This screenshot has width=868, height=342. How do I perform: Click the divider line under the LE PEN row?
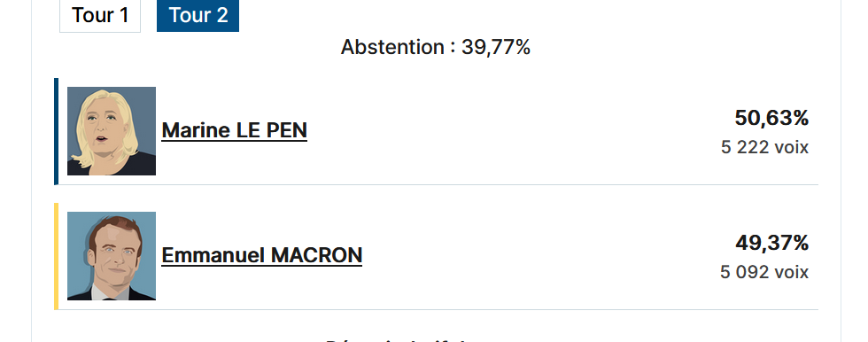pos(436,185)
